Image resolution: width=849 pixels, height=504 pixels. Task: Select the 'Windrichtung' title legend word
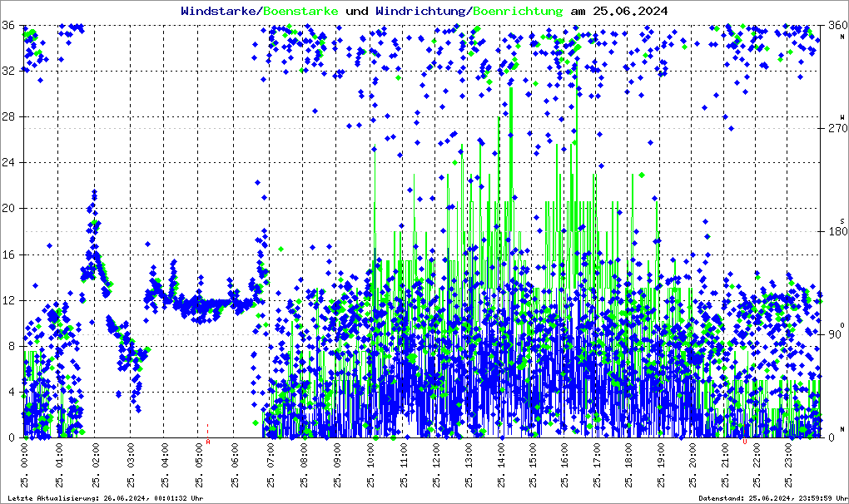click(x=422, y=11)
